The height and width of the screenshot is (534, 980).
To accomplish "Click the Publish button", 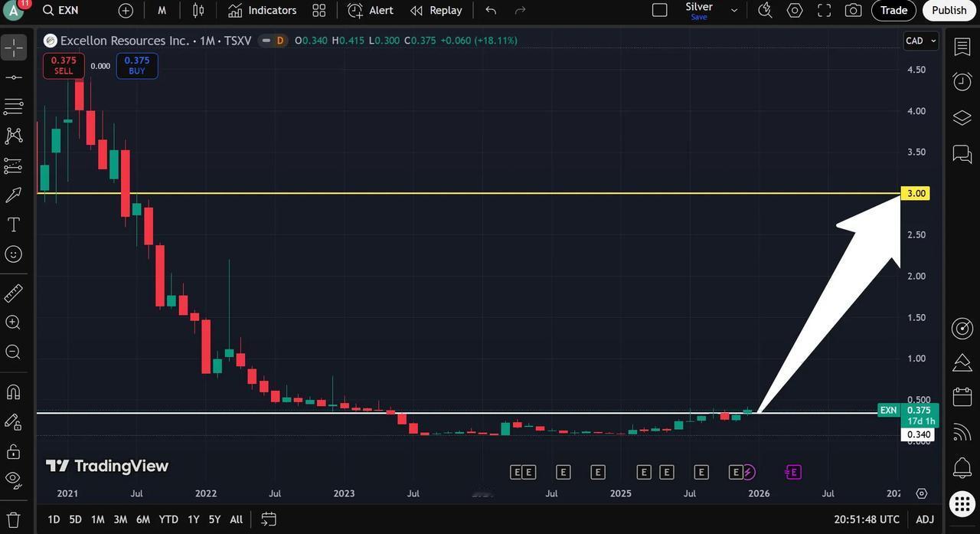I will pos(949,10).
